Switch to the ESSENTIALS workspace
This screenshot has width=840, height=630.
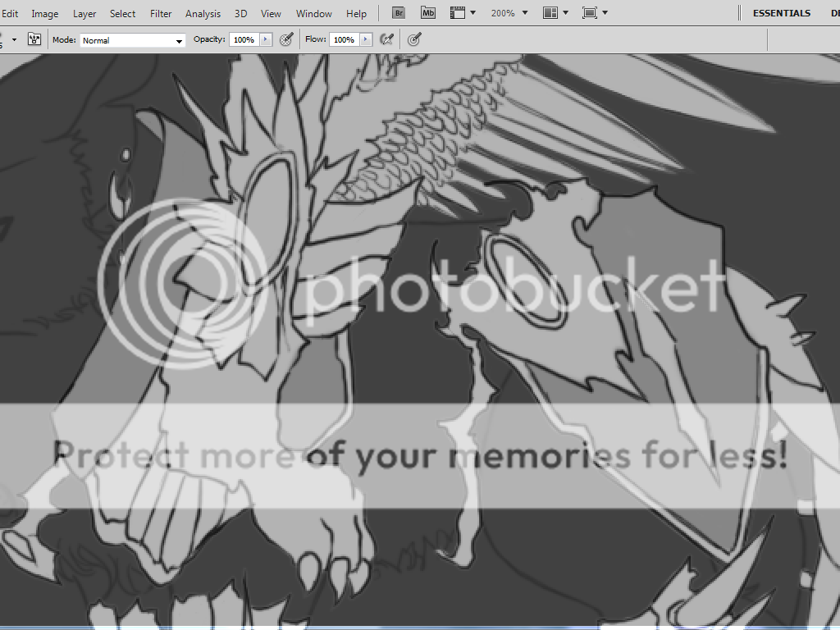coord(781,13)
